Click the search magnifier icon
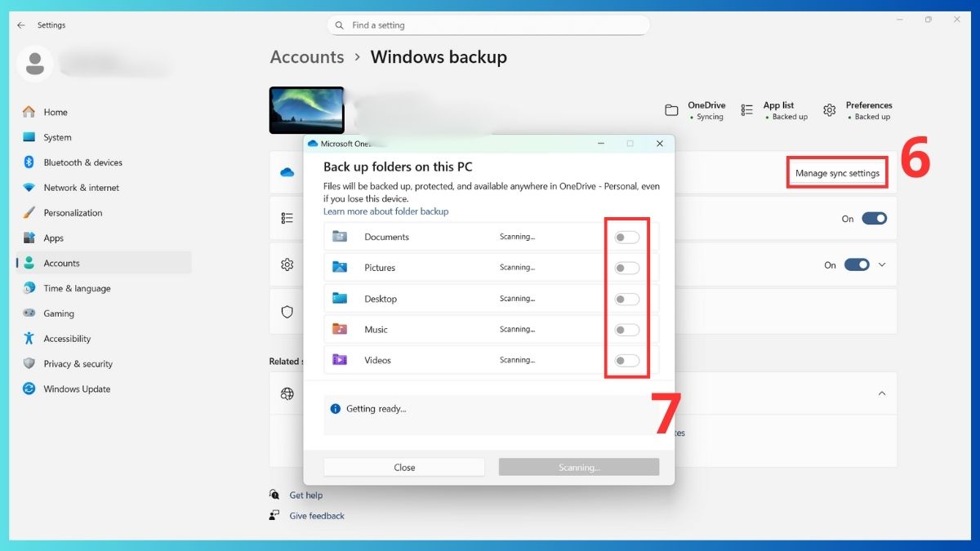The image size is (980, 551). coord(340,25)
